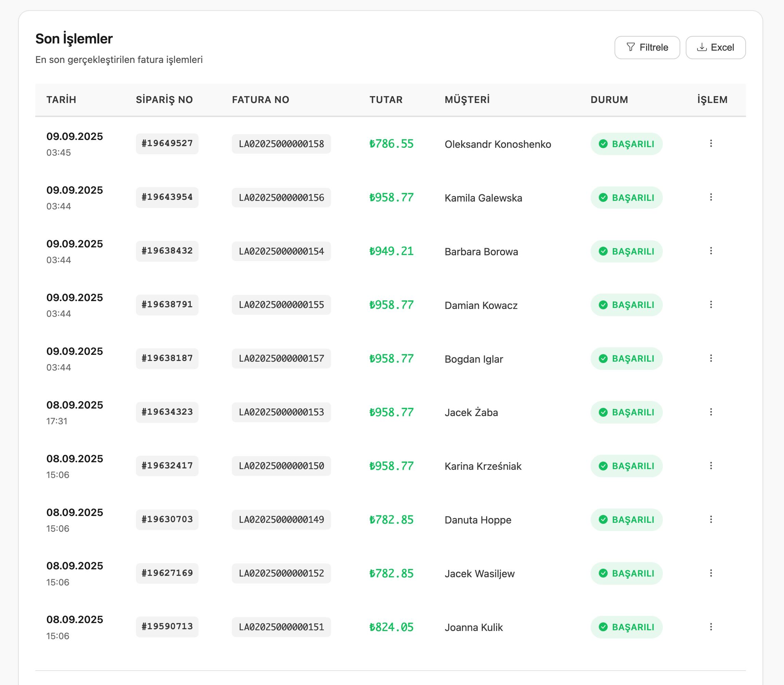Click three-dot icon for Jacek Żaba
The width and height of the screenshot is (784, 685).
click(x=711, y=412)
